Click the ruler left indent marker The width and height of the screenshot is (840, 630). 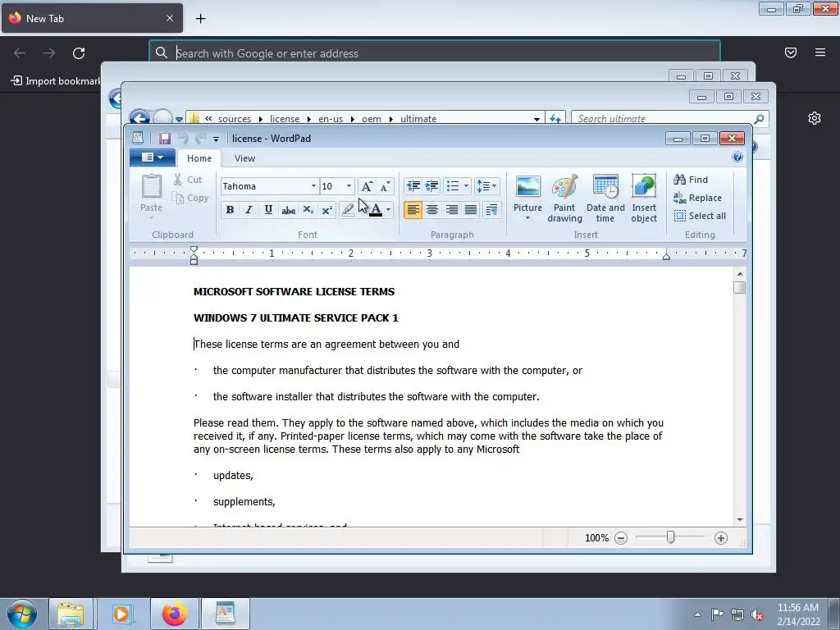click(x=194, y=255)
